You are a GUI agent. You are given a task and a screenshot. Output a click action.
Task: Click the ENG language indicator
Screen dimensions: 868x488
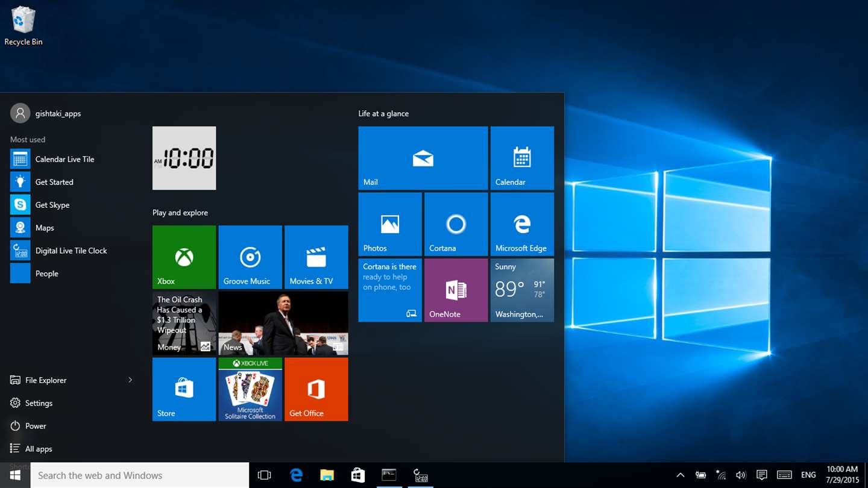pyautogui.click(x=808, y=475)
